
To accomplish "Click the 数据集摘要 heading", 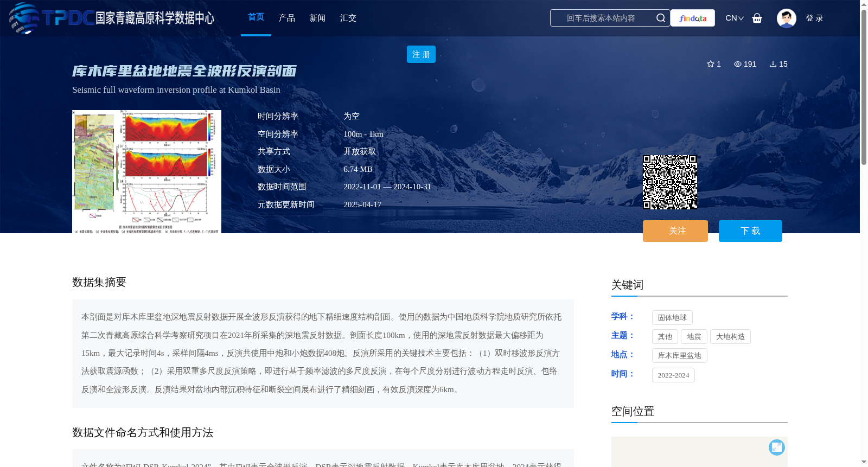I will tap(99, 282).
